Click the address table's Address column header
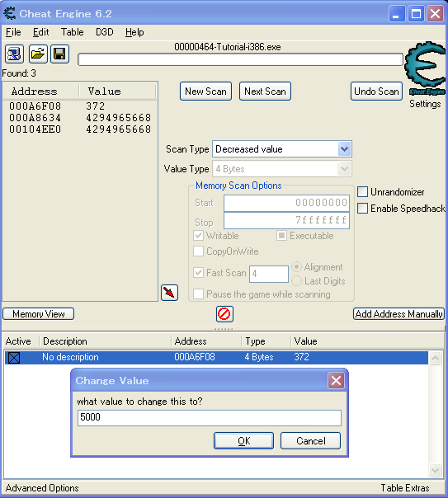 coord(206,341)
